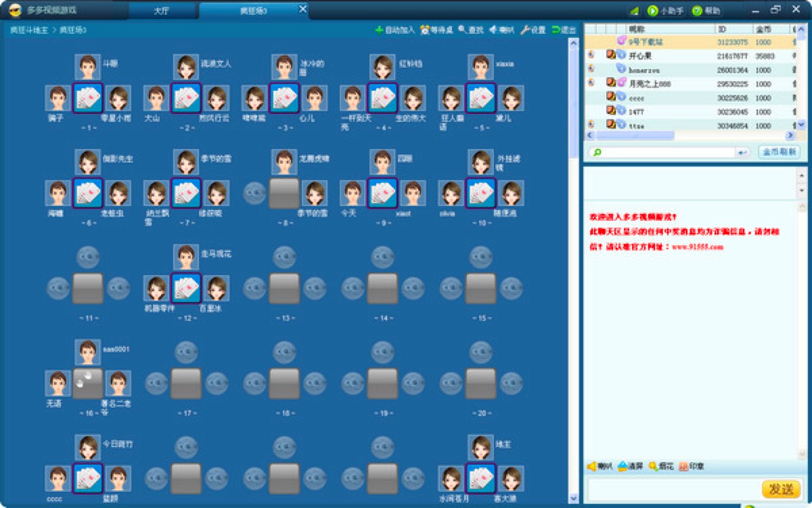Take the top empty seat at table 20
The width and height of the screenshot is (812, 508).
click(x=480, y=352)
